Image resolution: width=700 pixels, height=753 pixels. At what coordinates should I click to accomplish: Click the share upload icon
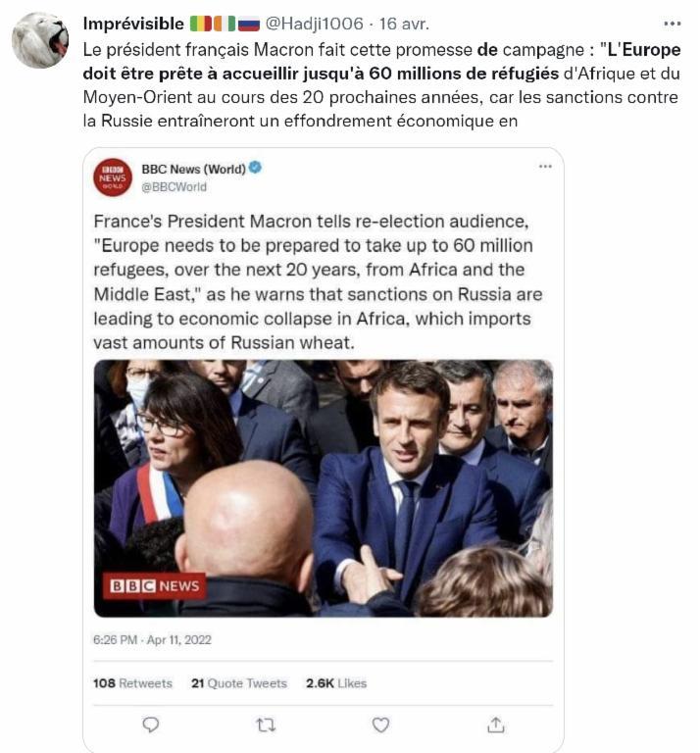495,725
